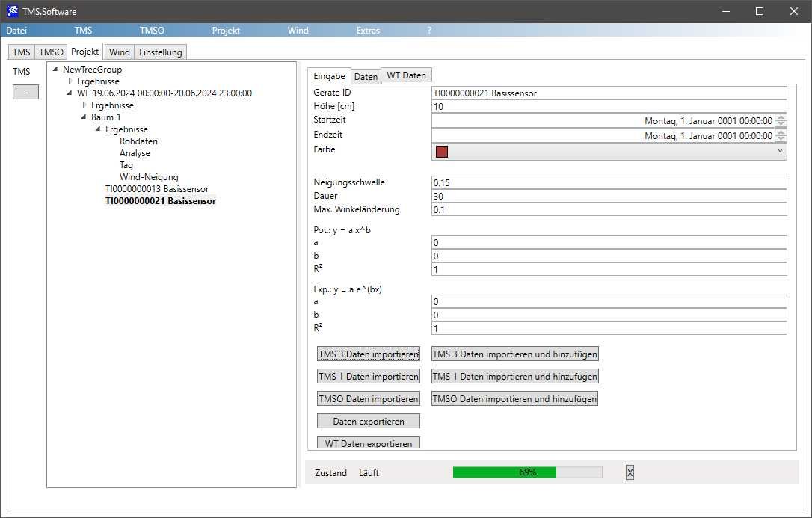Viewport: 812px width, 518px height.
Task: Click the red Farbe color swatch
Action: [442, 151]
